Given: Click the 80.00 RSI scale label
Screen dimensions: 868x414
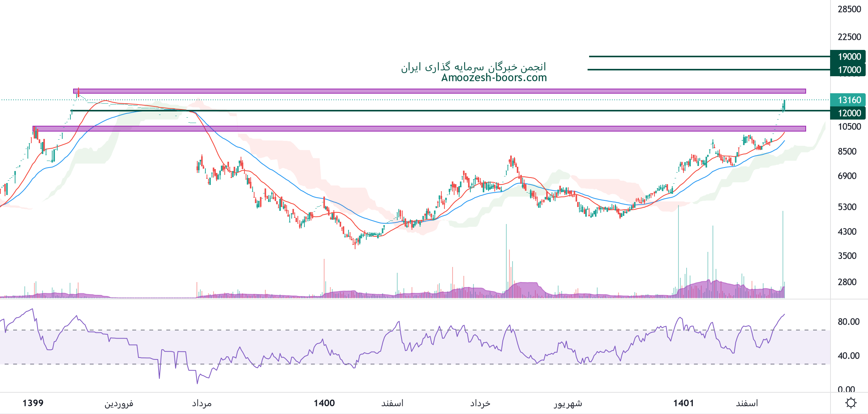Looking at the screenshot, I should 848,322.
